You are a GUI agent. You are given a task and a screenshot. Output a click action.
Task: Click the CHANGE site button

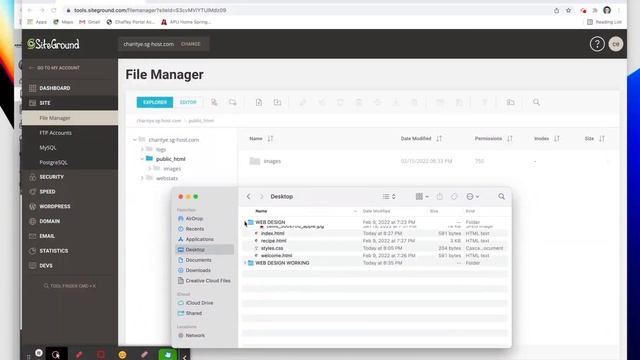[191, 44]
